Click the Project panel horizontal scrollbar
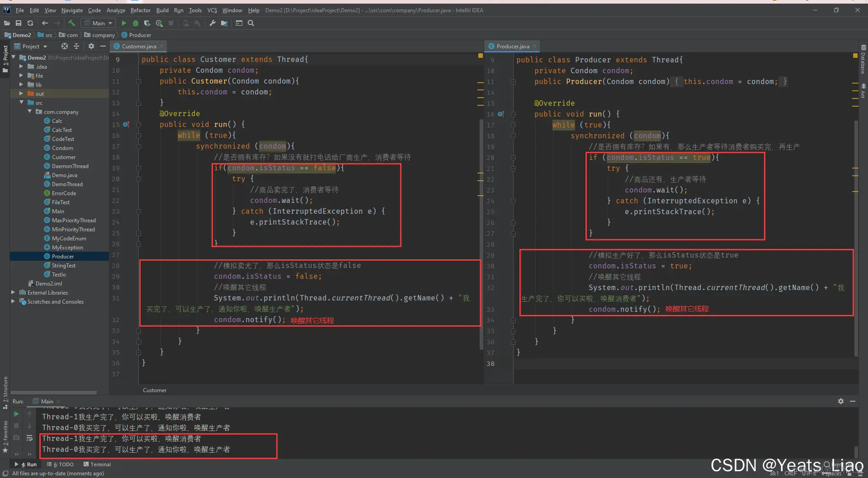Viewport: 868px width, 478px height. [x=53, y=392]
